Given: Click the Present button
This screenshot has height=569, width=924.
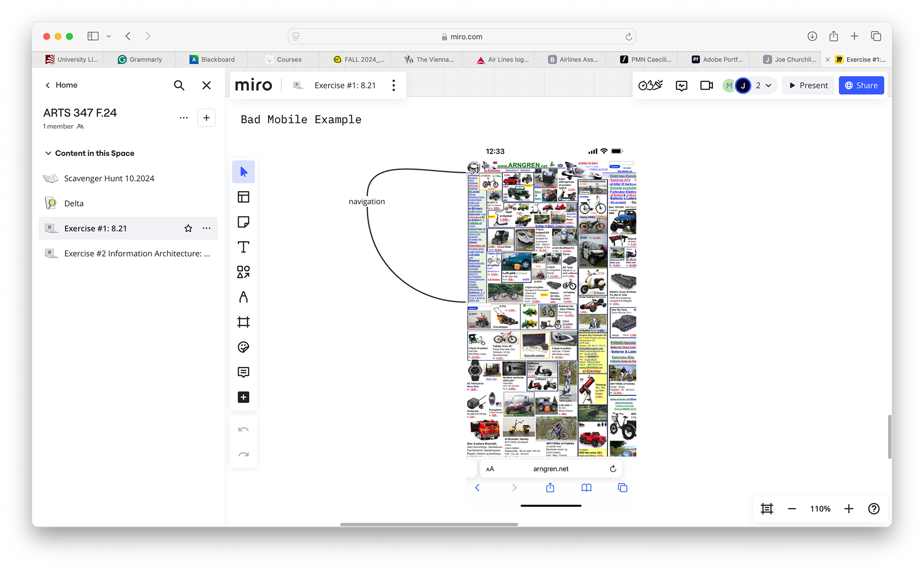Looking at the screenshot, I should click(808, 85).
